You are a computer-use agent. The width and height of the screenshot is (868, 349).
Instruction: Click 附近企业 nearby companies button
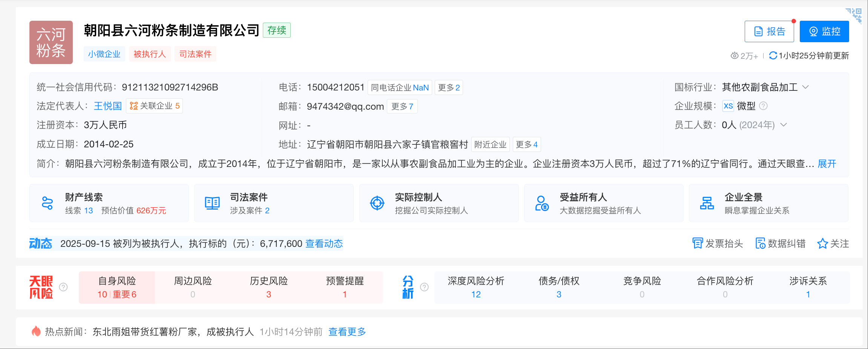[490, 144]
